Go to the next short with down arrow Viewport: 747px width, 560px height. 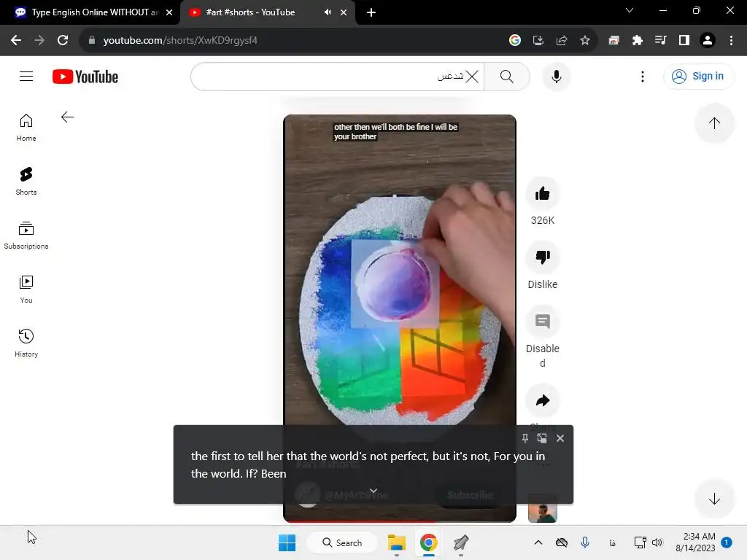(x=713, y=499)
